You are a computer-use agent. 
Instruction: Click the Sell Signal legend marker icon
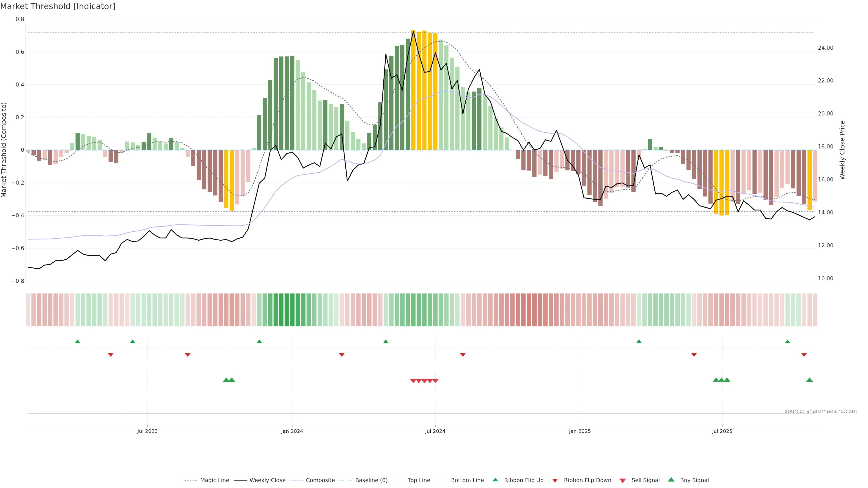coord(623,481)
